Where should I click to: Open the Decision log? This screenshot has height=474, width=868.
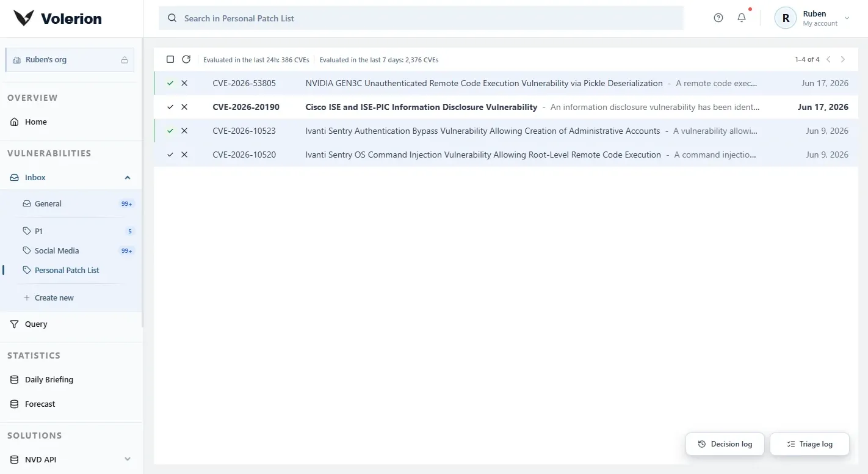[725, 444]
